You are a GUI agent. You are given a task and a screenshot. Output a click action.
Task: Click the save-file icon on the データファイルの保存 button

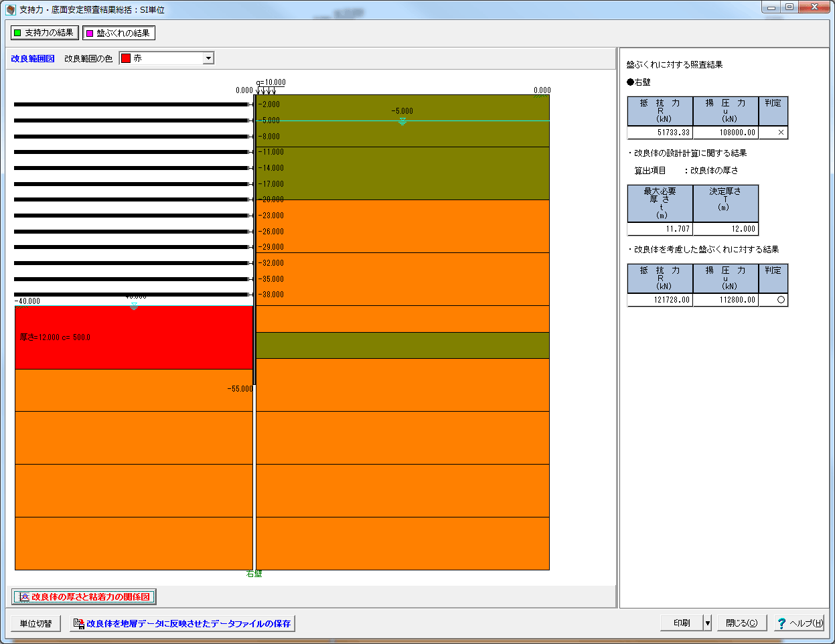[x=78, y=623]
